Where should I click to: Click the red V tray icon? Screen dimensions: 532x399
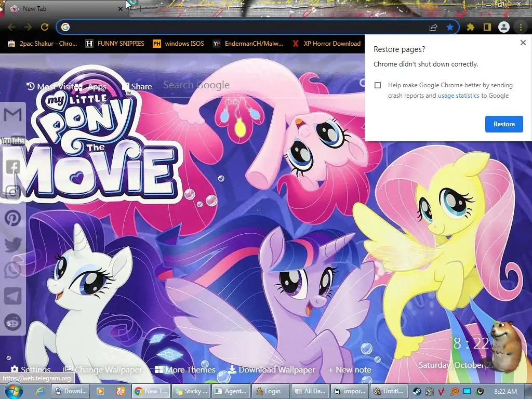(441, 392)
